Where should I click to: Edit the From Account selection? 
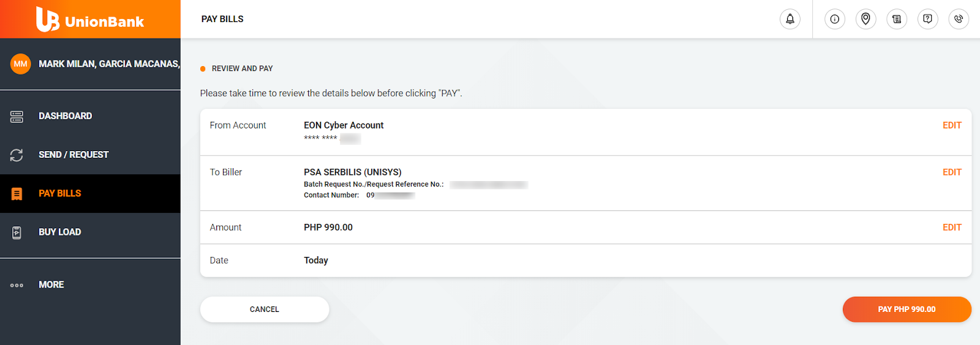(952, 125)
